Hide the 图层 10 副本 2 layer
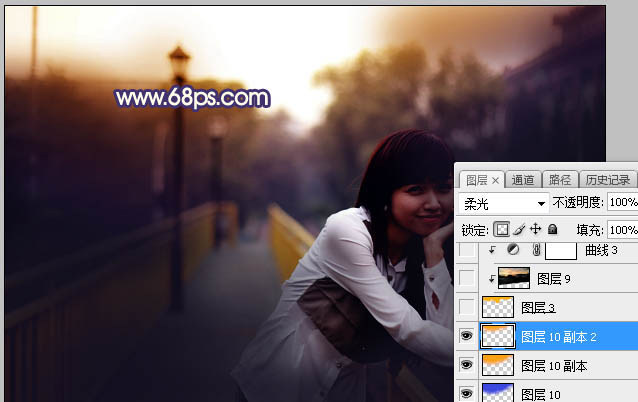 point(467,336)
